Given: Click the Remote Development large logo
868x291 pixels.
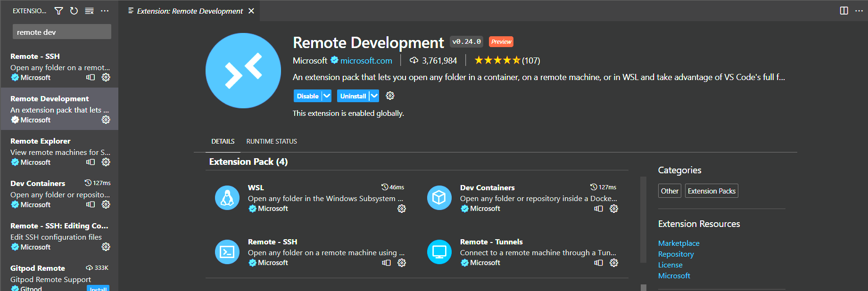Looking at the screenshot, I should point(243,71).
